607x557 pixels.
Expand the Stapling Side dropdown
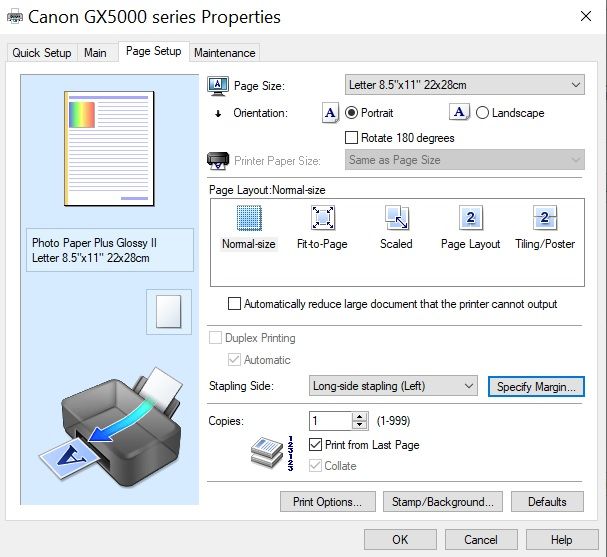392,386
